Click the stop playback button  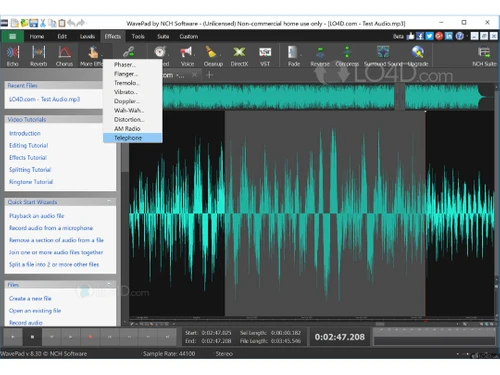tap(32, 337)
